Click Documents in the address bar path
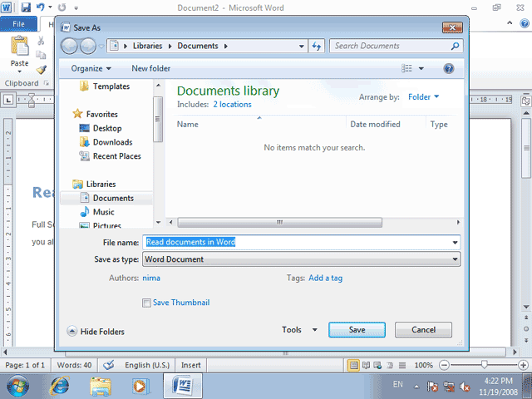Viewport: 532px width, 399px height. [x=198, y=46]
